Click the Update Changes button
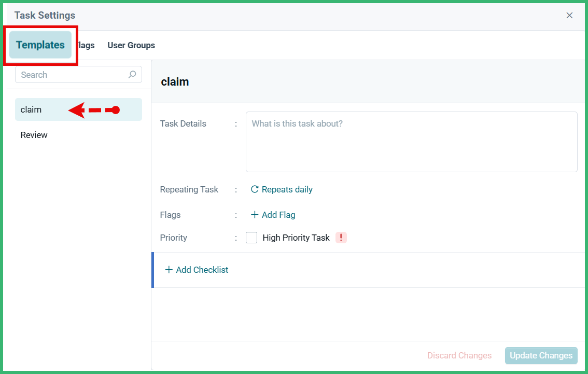Viewport: 588px width, 374px height. [541, 356]
